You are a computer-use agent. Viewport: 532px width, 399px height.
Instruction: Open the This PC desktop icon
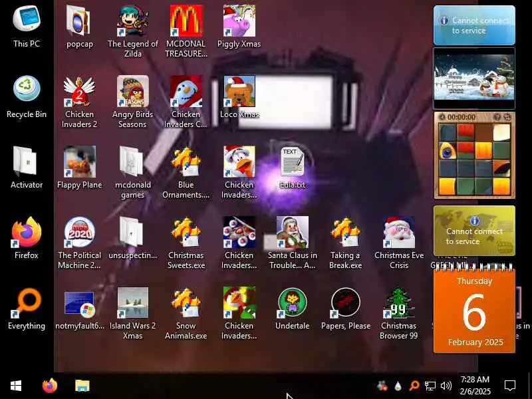(x=27, y=26)
